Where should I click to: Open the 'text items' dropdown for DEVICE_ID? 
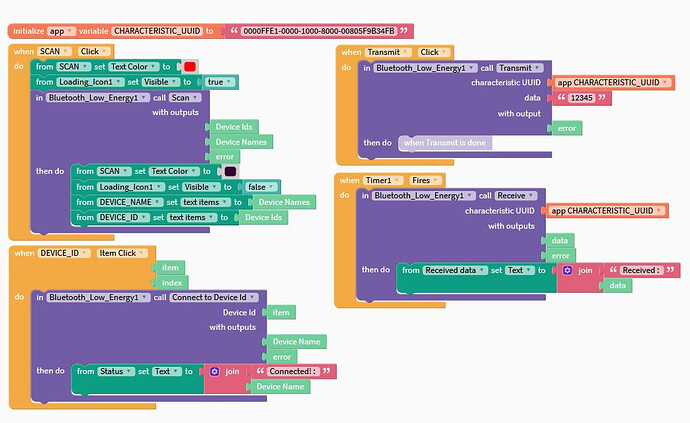(191, 217)
